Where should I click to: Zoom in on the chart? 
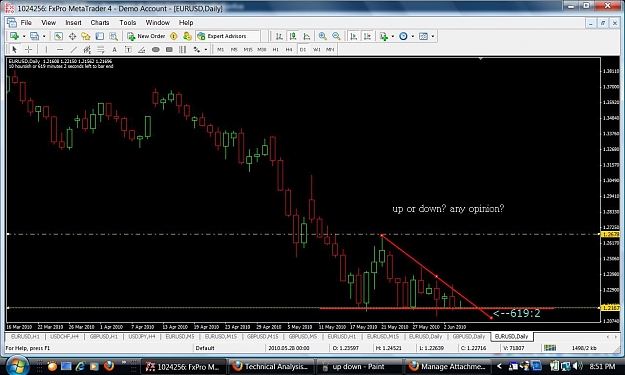coord(322,36)
